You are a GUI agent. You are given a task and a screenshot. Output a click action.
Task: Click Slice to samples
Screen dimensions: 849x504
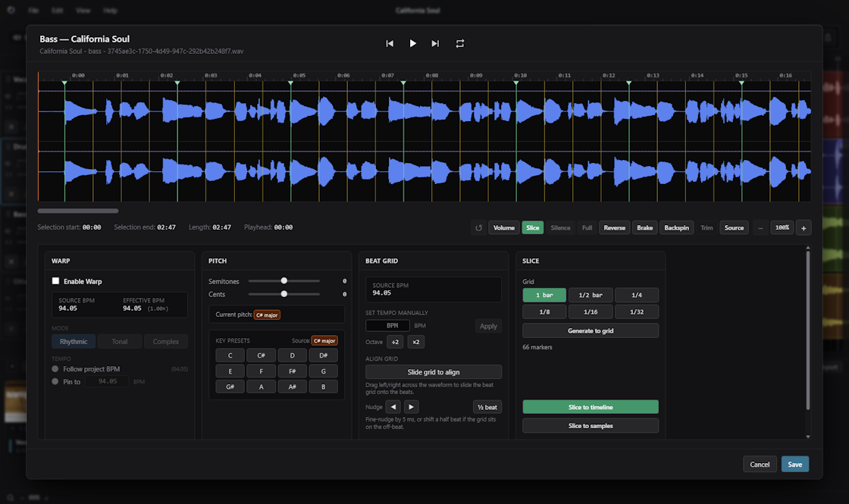(591, 425)
